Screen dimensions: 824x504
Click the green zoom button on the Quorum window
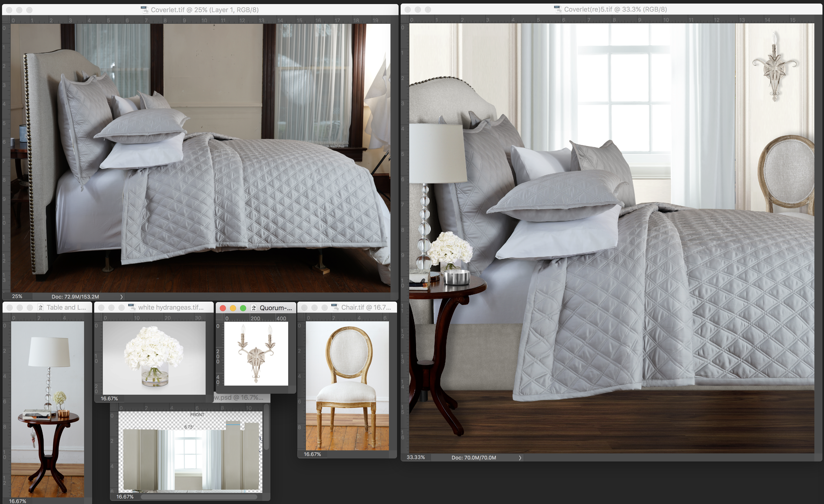pyautogui.click(x=243, y=308)
